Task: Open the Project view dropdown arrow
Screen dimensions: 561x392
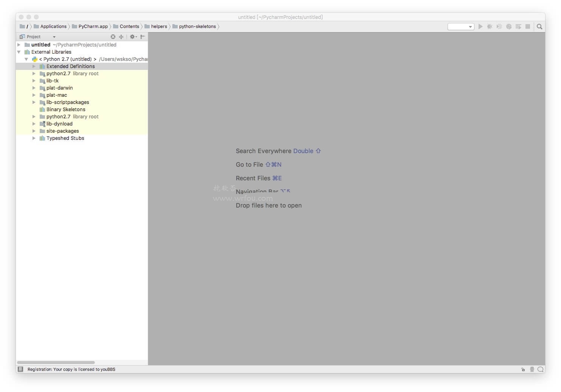Action: tap(54, 37)
